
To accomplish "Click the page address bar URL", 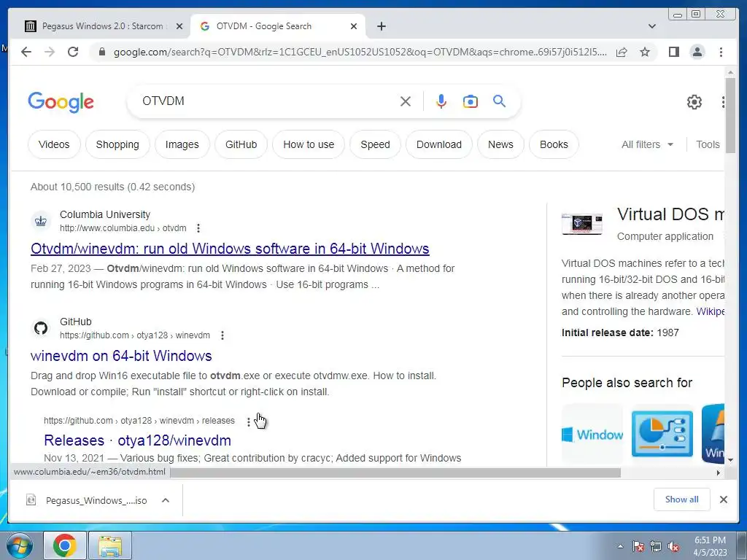I will pyautogui.click(x=360, y=52).
